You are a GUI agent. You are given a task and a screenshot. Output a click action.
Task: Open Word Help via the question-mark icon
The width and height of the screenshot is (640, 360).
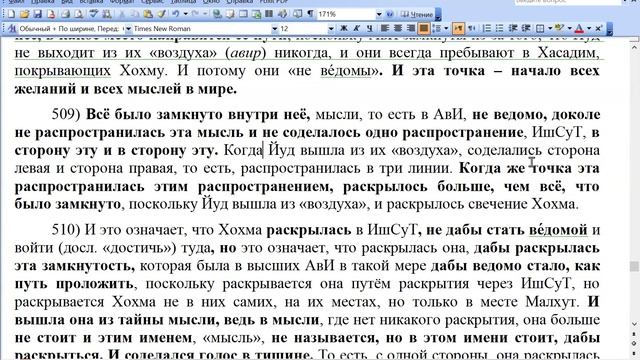click(389, 14)
